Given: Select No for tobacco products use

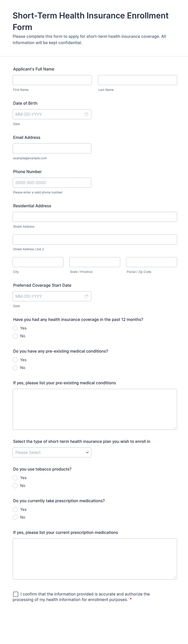Looking at the screenshot, I should [15, 485].
